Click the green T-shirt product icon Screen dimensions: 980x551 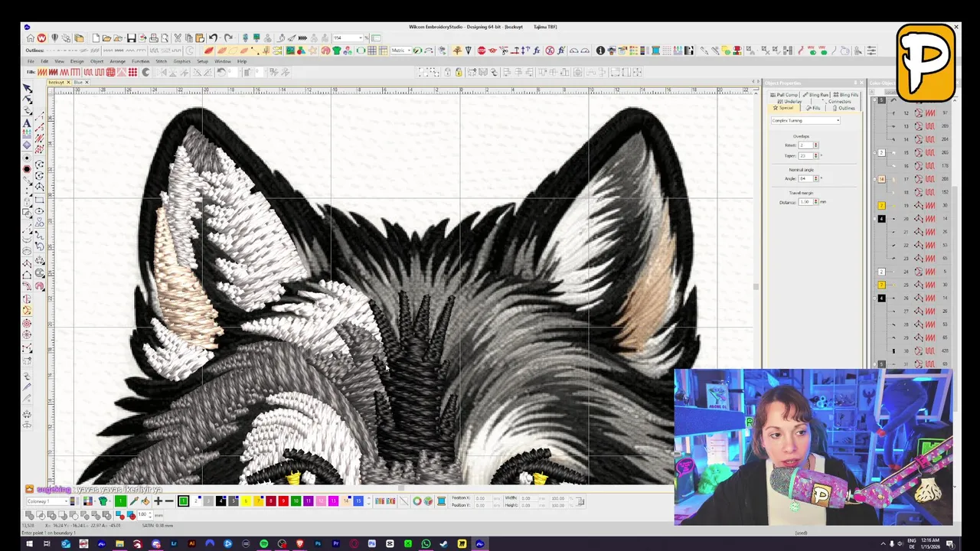(337, 51)
